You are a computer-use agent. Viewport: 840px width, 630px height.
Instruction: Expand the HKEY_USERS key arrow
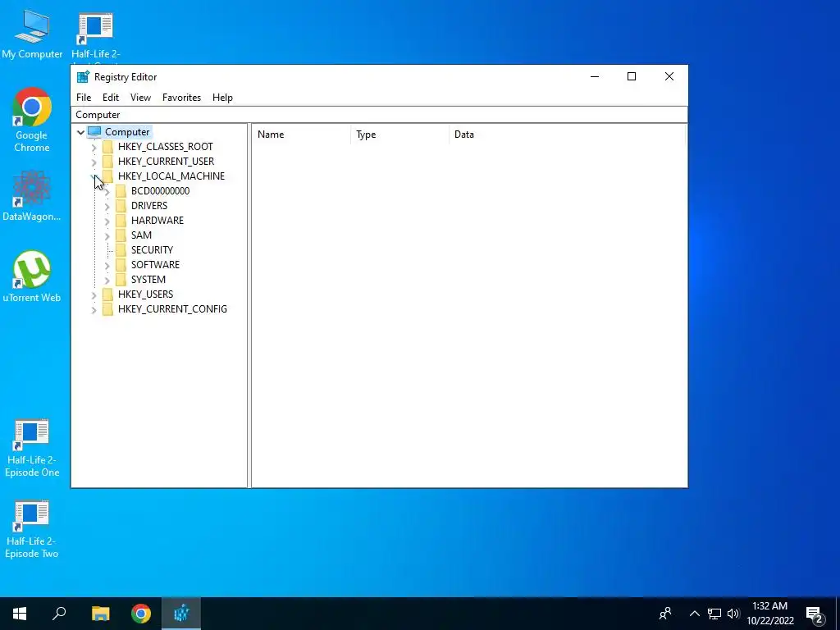coord(94,294)
